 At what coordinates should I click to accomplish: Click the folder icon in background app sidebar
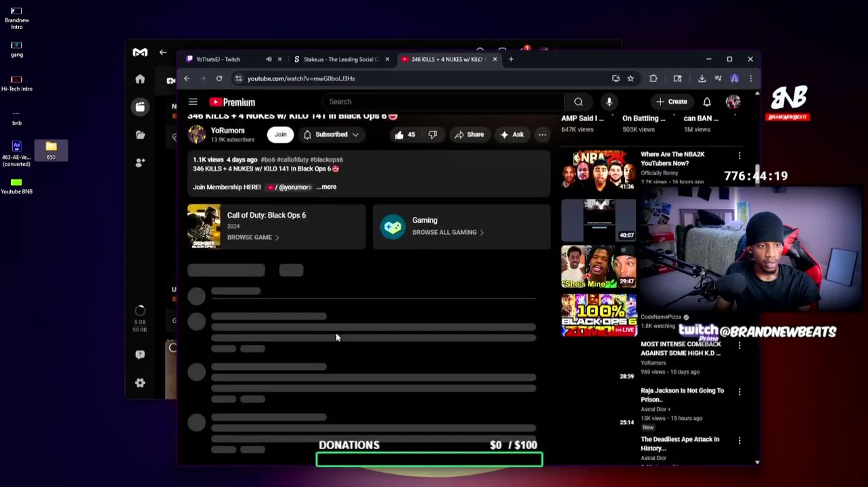pyautogui.click(x=140, y=135)
